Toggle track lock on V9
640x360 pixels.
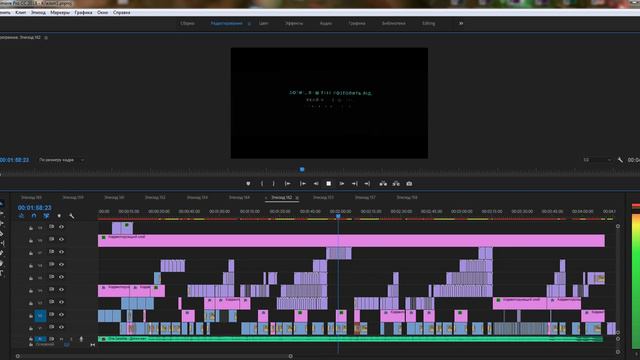coord(31,228)
